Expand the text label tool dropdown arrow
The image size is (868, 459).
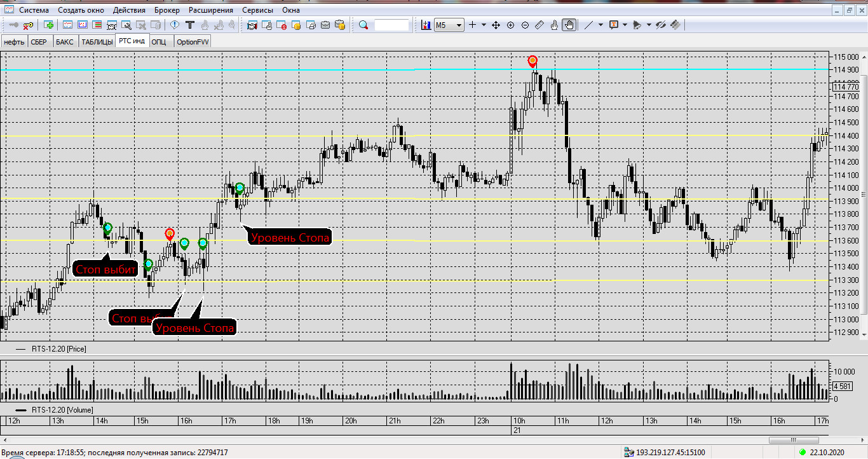tap(625, 25)
